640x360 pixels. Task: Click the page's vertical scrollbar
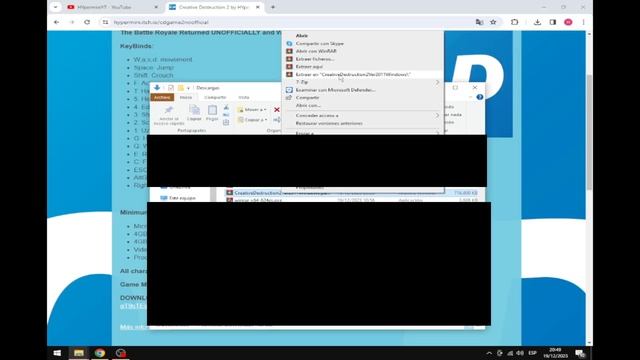point(589,131)
